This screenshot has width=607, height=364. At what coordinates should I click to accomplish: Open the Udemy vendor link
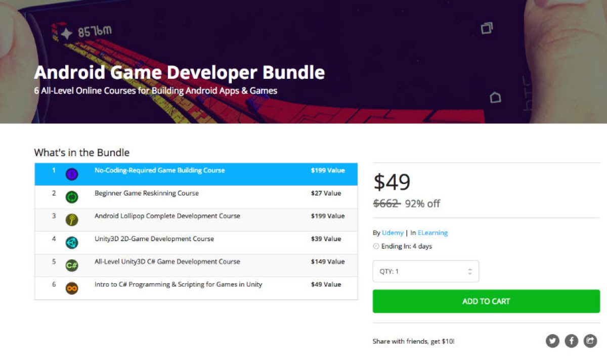[393, 233]
